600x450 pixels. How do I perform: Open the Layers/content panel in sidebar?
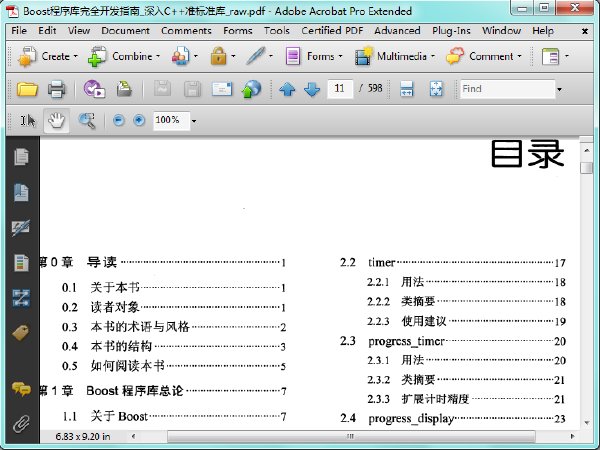pyautogui.click(x=21, y=263)
